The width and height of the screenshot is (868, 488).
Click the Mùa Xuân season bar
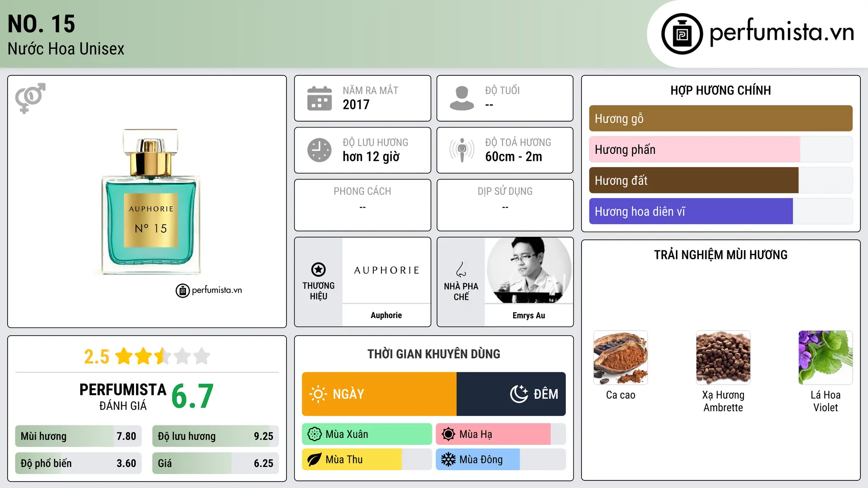click(367, 434)
